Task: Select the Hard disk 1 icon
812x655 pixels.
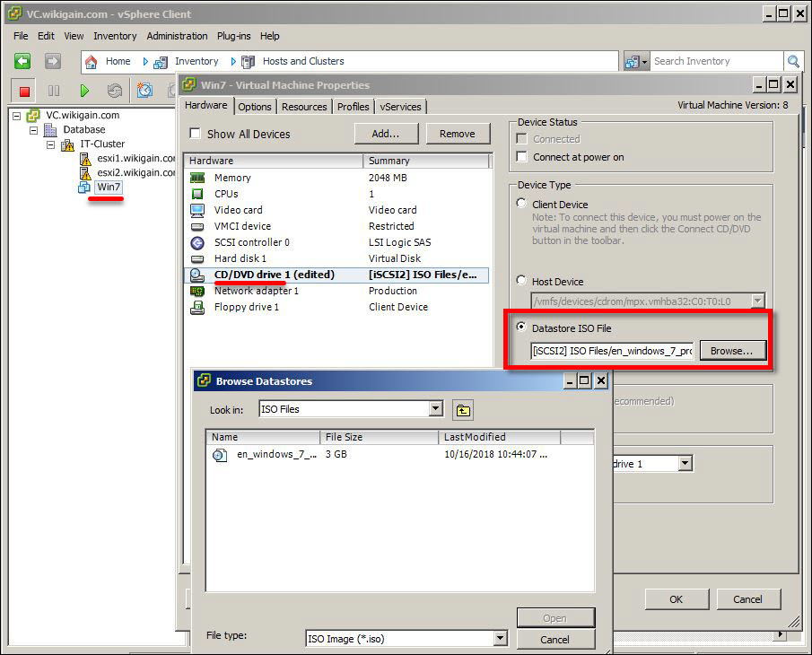Action: click(197, 258)
